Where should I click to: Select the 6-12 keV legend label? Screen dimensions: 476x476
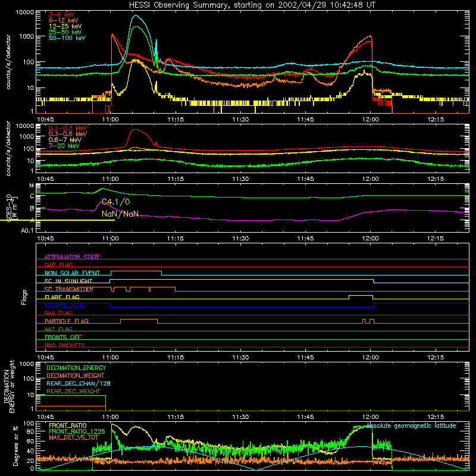[64, 20]
